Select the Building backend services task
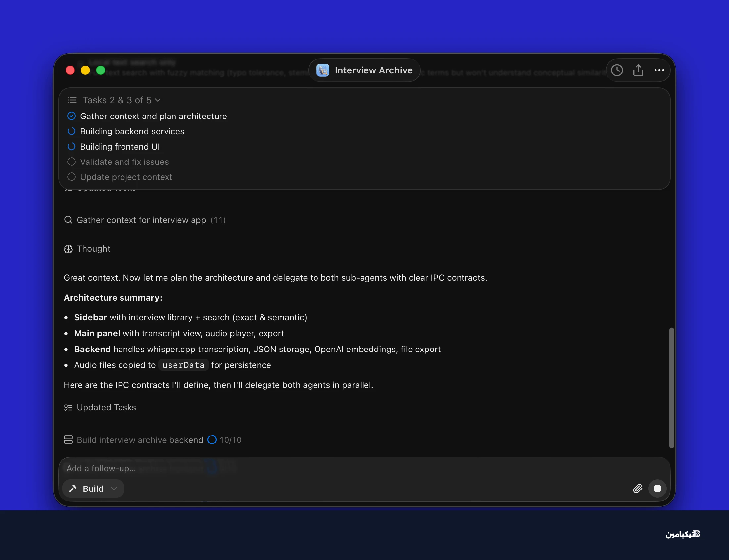This screenshot has width=729, height=560. [x=132, y=131]
